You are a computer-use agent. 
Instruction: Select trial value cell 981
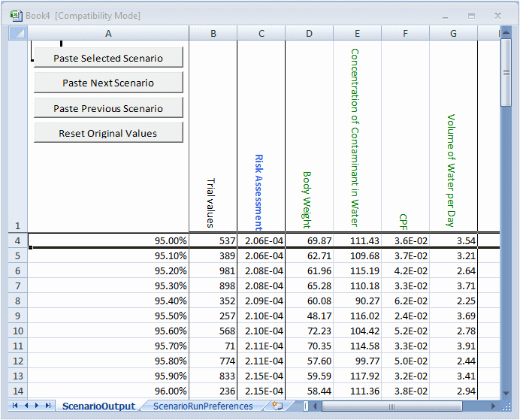click(213, 270)
